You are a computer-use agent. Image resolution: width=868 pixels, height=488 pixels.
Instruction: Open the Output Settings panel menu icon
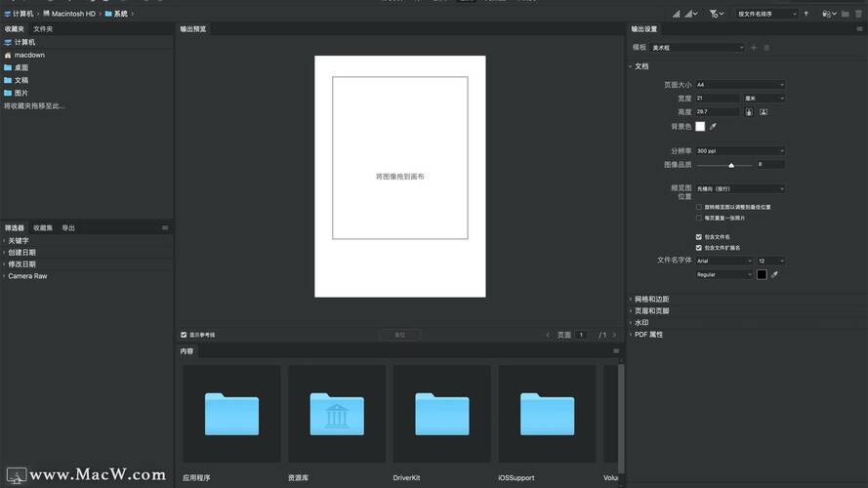859,28
